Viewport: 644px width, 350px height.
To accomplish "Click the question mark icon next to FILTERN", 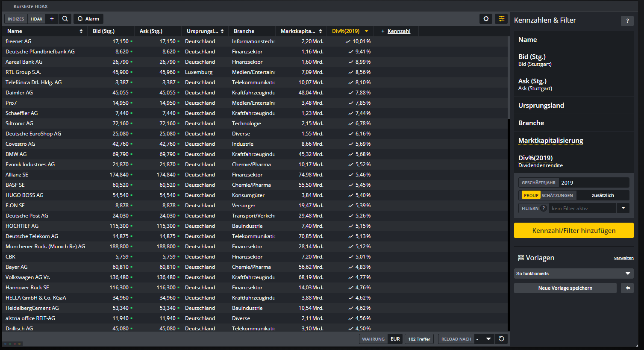I will coord(544,208).
